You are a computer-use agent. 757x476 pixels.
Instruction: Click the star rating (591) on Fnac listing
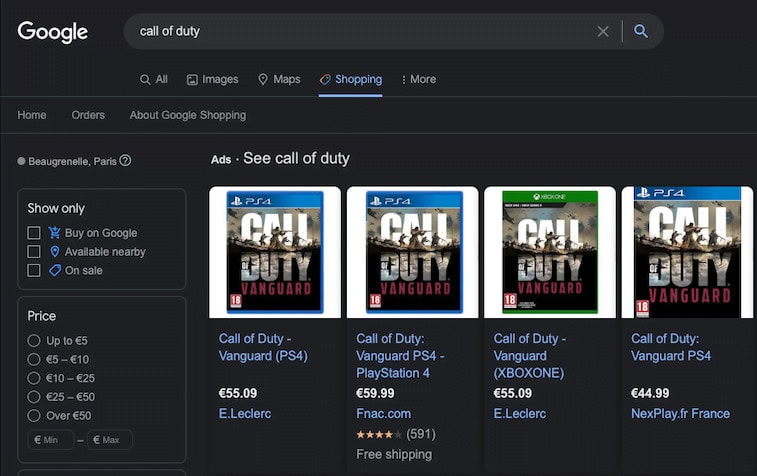396,434
